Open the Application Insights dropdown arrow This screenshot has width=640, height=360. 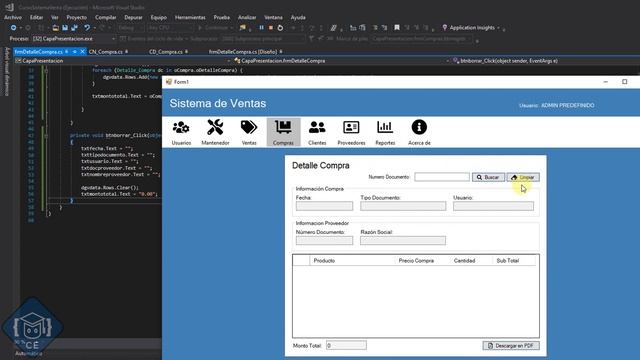point(498,28)
